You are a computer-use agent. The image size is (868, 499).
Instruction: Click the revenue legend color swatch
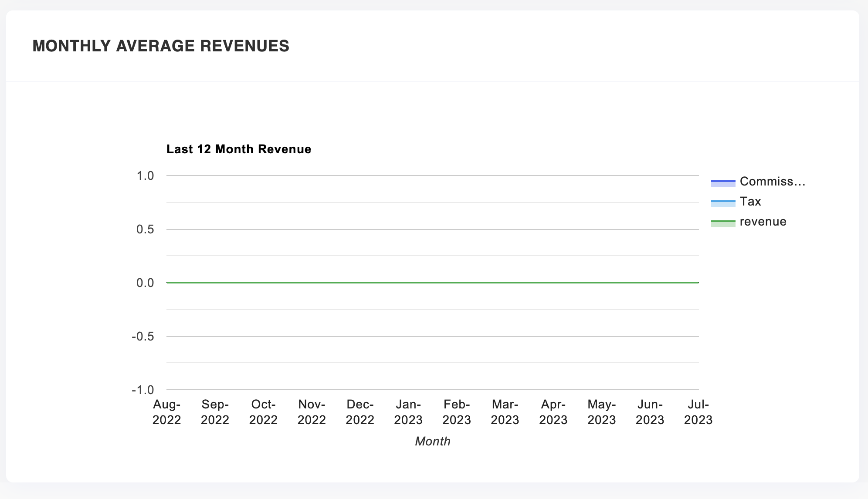pos(723,223)
